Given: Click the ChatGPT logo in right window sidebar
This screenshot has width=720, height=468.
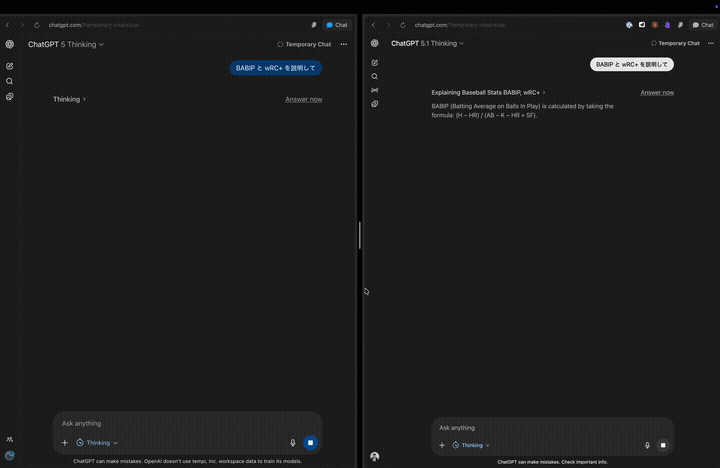Looking at the screenshot, I should pyautogui.click(x=375, y=44).
